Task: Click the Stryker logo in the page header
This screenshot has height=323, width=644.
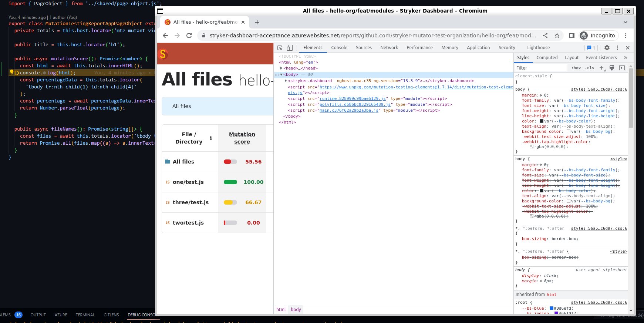Action: point(163,54)
